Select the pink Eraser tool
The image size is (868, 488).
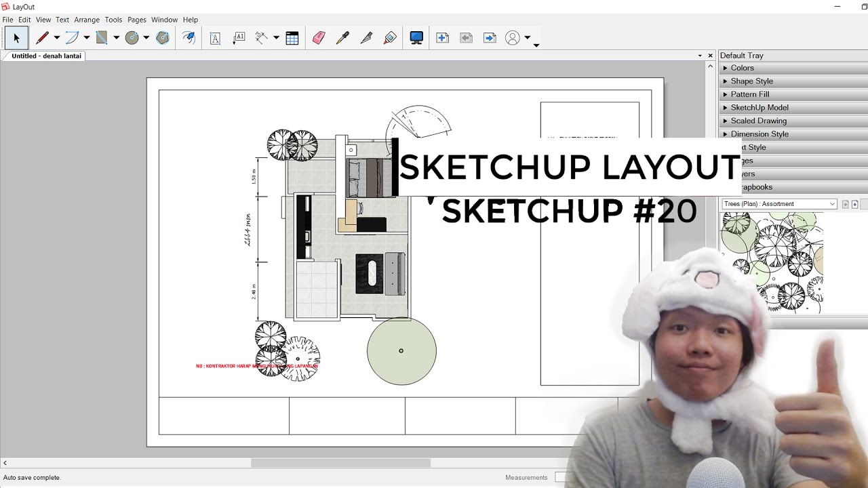[319, 38]
